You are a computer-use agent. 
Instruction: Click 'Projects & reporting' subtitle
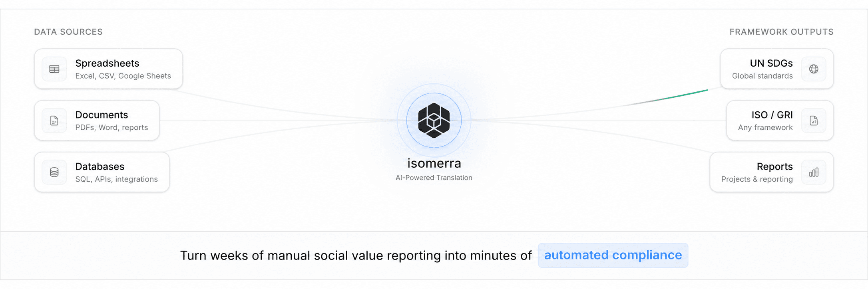click(757, 179)
